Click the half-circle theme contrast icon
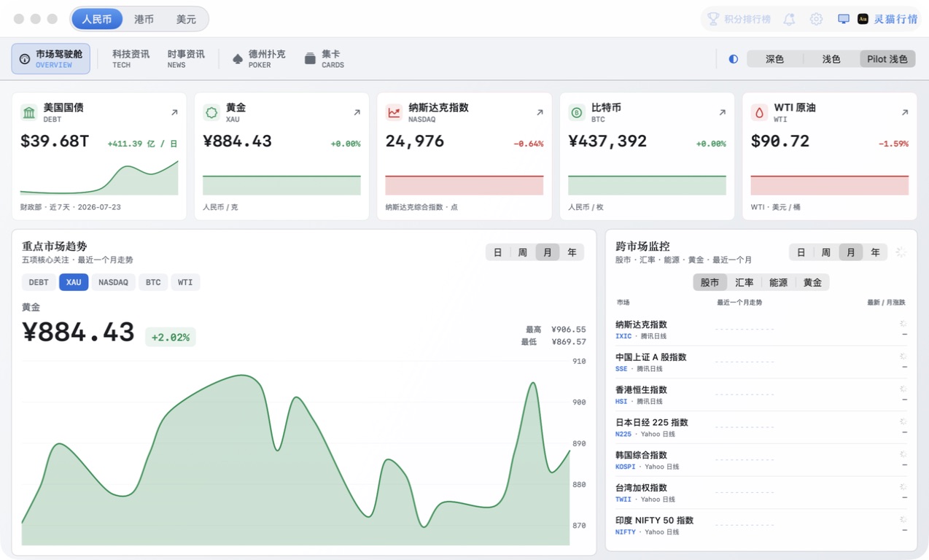This screenshot has height=560, width=929. click(x=734, y=59)
